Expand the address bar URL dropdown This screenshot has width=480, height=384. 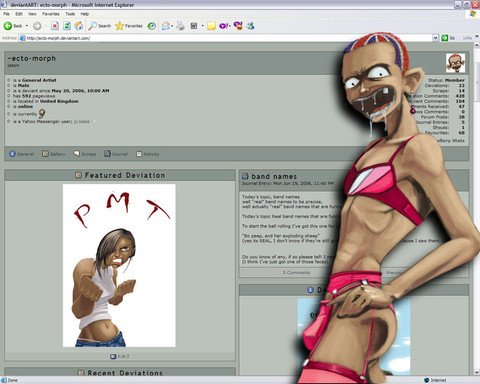point(435,38)
